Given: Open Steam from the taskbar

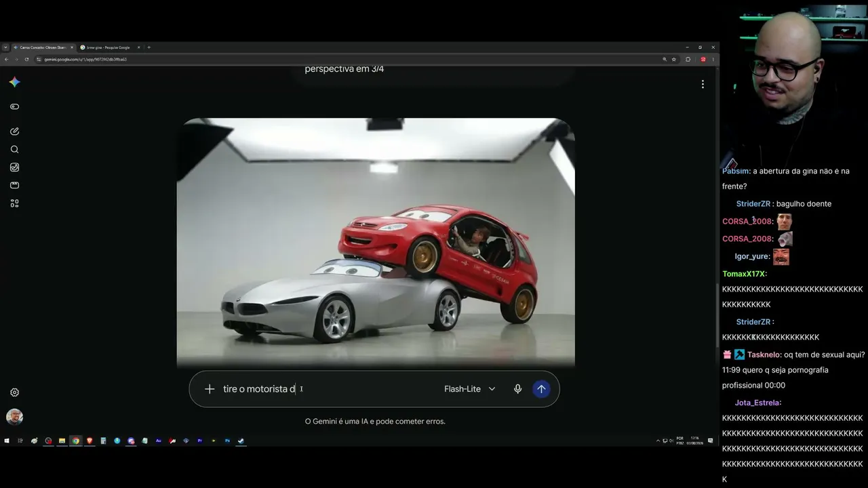Looking at the screenshot, I should click(241, 441).
